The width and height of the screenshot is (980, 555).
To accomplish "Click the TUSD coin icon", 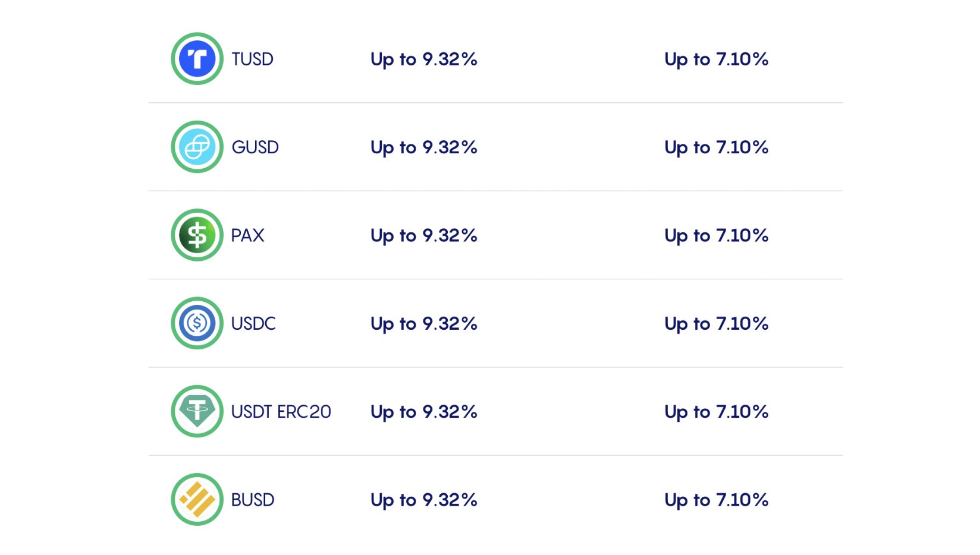I will [x=197, y=59].
